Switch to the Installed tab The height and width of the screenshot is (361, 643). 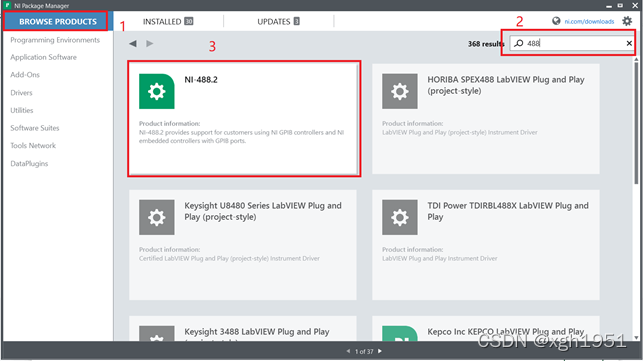coord(168,21)
